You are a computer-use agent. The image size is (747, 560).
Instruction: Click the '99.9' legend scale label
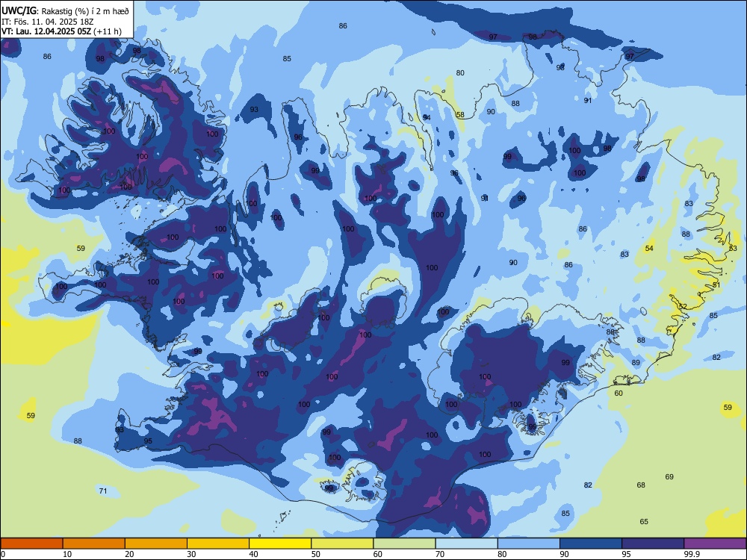pos(691,554)
